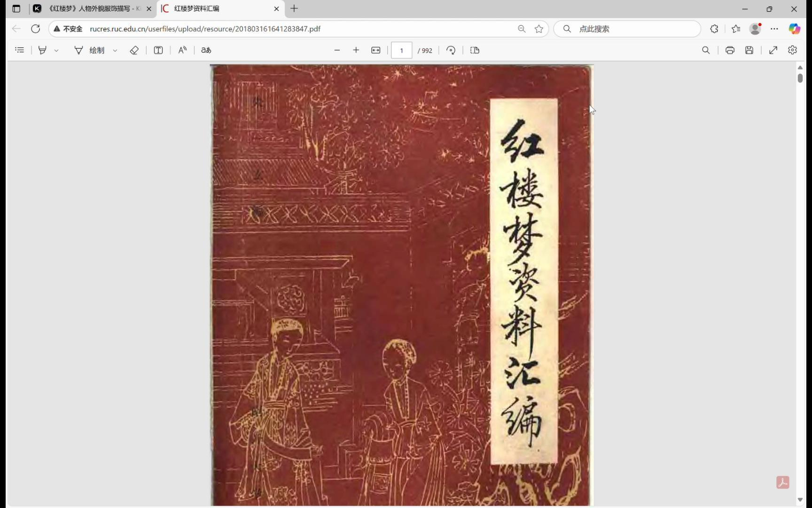
Task: Refresh the current page
Action: (x=35, y=29)
